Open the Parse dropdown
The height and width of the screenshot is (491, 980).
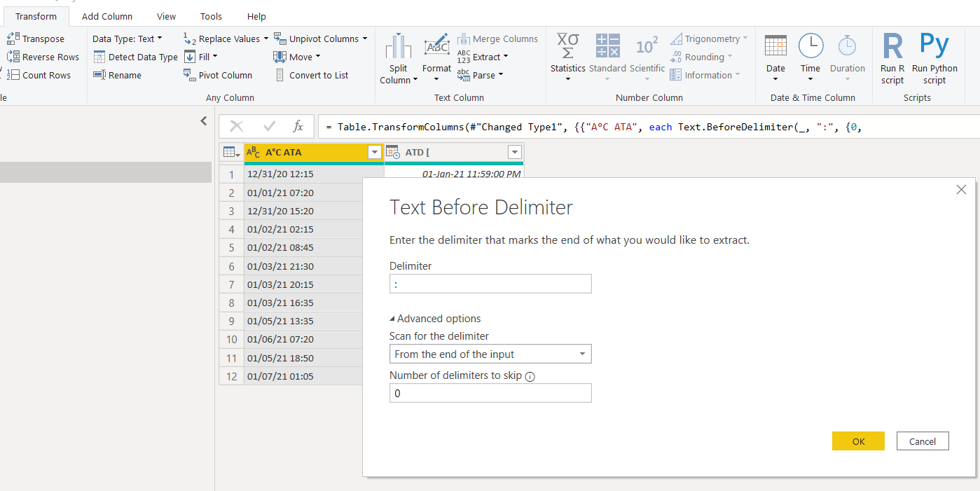click(x=481, y=75)
